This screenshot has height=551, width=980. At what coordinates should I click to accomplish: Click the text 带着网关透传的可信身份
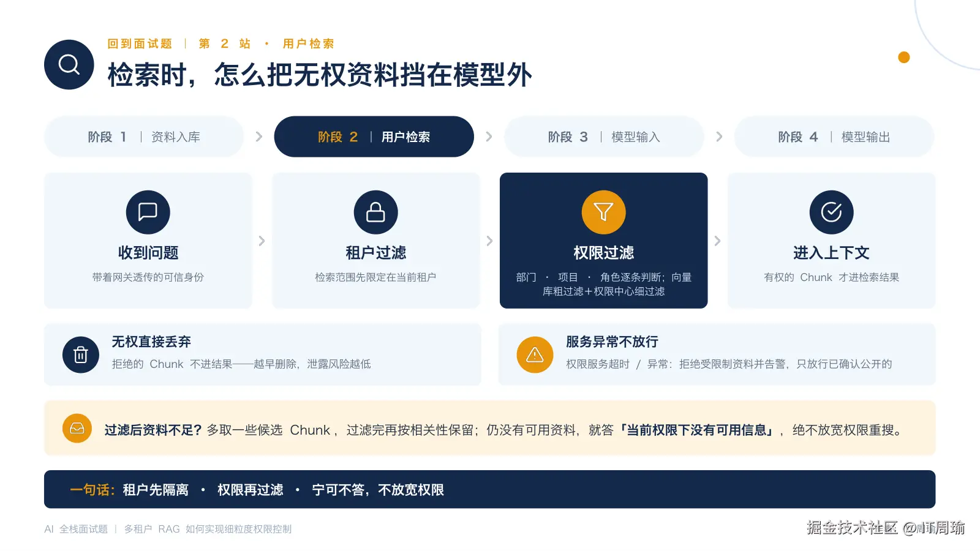click(x=148, y=277)
